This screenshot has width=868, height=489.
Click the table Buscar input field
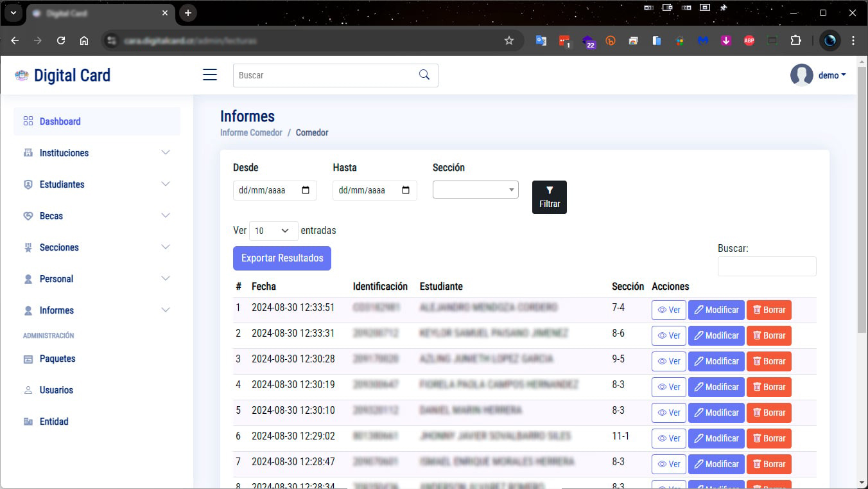click(767, 267)
